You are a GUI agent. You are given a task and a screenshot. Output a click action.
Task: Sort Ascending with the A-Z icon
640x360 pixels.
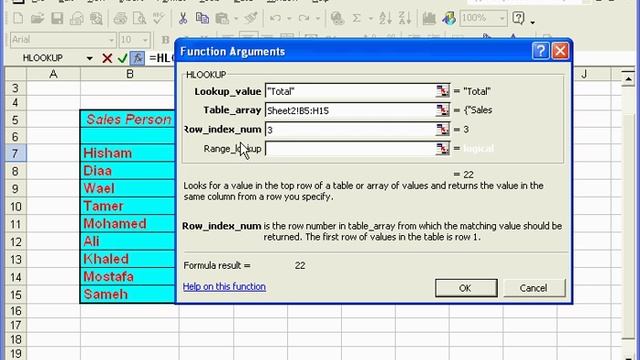pyautogui.click(x=385, y=18)
